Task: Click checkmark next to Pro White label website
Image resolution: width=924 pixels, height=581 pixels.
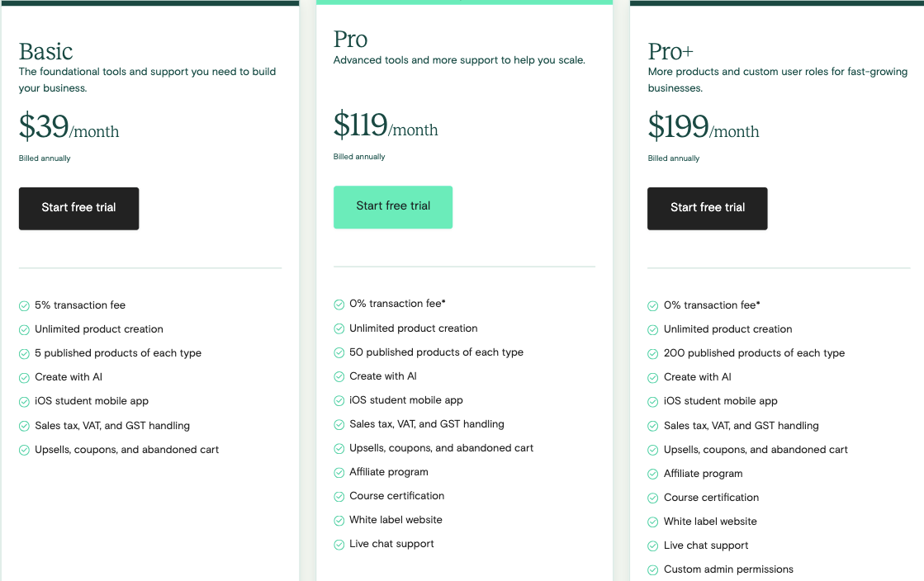Action: point(339,520)
